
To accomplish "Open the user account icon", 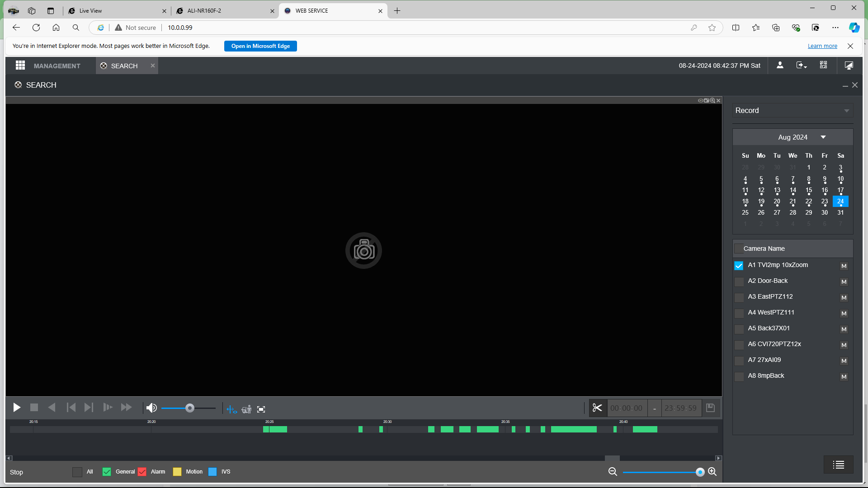I will tap(780, 66).
